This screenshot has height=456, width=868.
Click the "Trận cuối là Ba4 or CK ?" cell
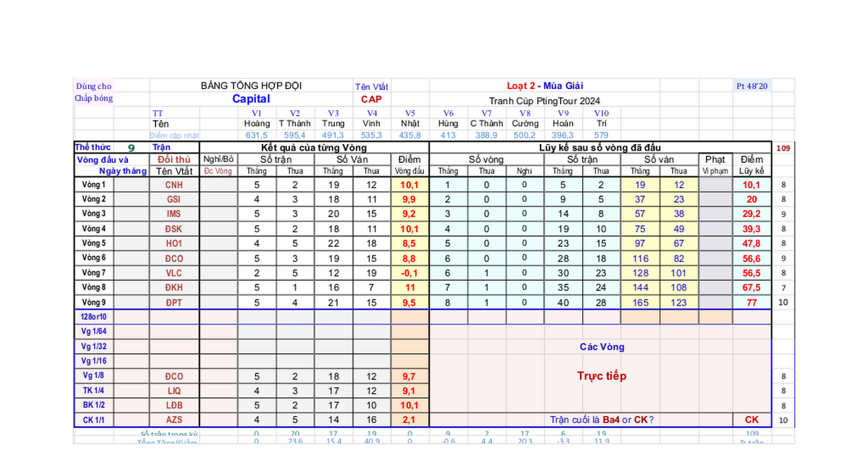point(602,420)
